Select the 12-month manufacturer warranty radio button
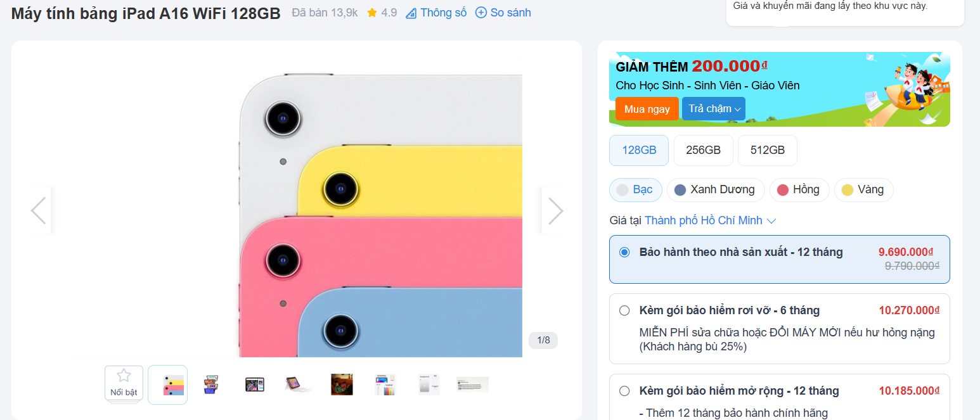The height and width of the screenshot is (420, 980). click(x=624, y=252)
